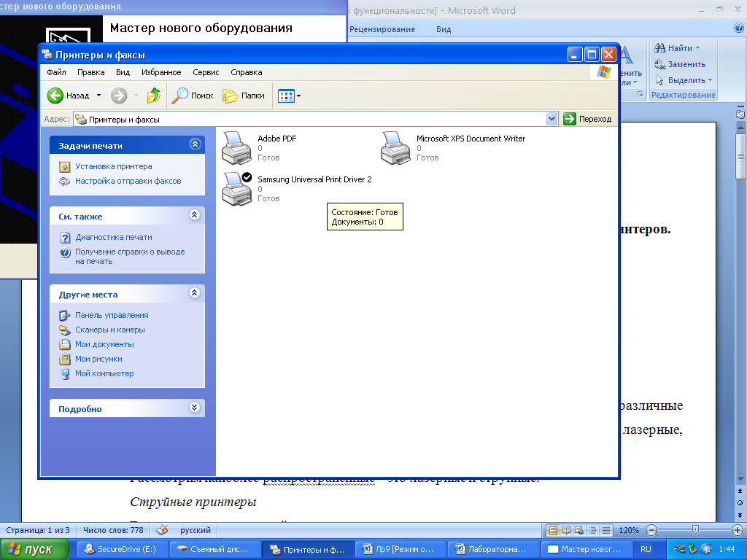Switch to Web Layout view in Word

tap(579, 530)
